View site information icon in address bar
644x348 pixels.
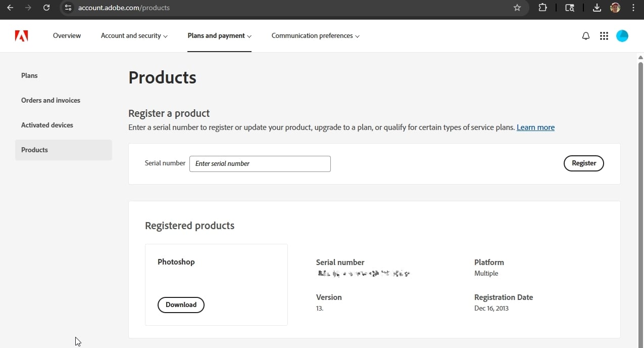point(68,8)
